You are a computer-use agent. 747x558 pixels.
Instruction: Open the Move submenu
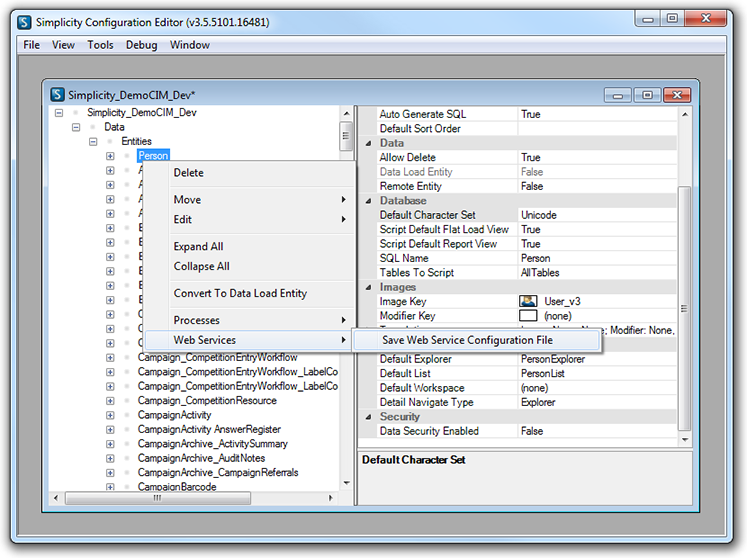(x=250, y=200)
